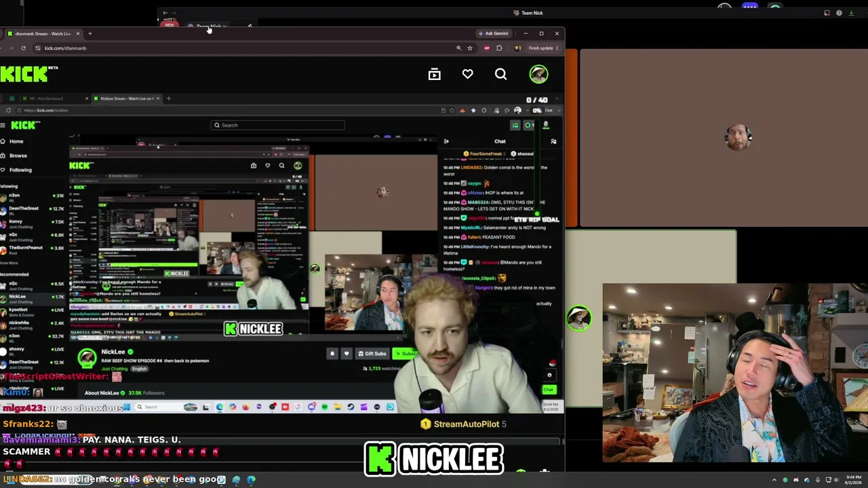Click the NickLee channel name under the video
This screenshot has width=868, height=488.
113,352
